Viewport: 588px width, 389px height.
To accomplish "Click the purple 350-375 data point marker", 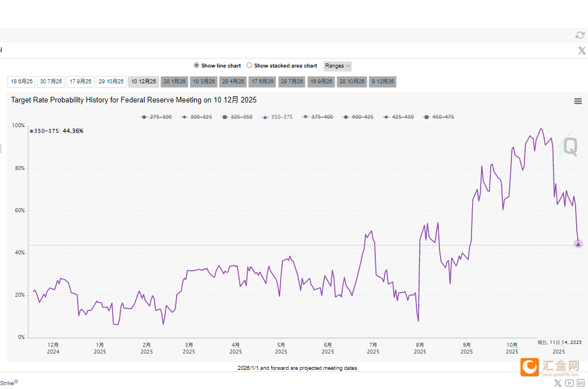I will pos(578,244).
